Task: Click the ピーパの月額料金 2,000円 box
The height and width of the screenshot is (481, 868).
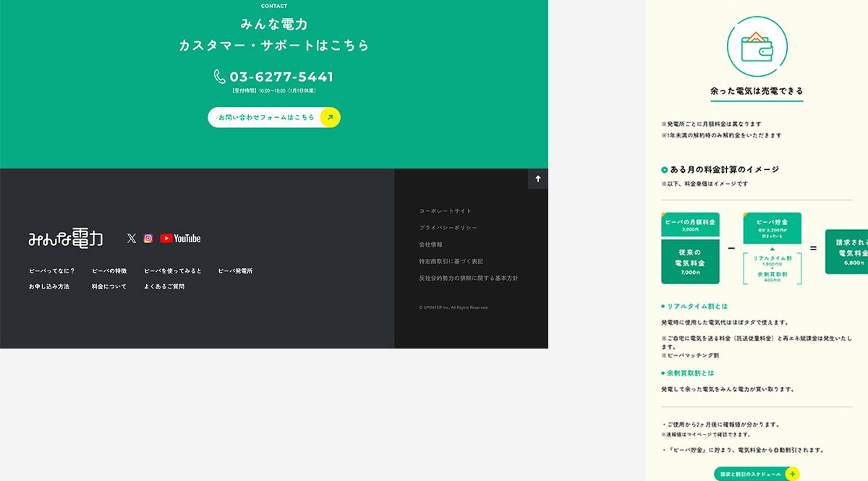Action: pos(690,224)
